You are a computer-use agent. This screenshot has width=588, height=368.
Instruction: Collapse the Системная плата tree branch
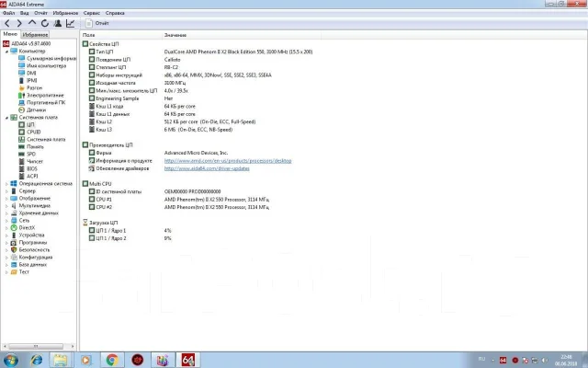tap(6, 118)
